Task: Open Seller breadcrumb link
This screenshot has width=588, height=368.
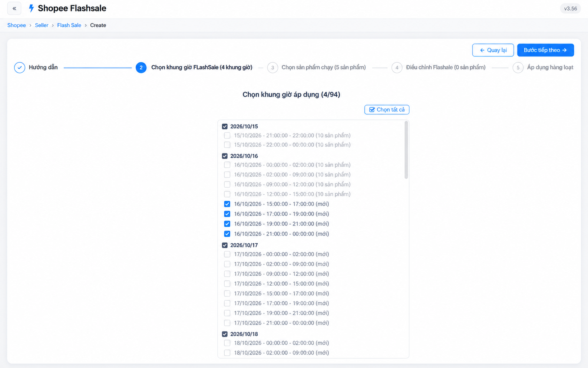Action: point(42,25)
